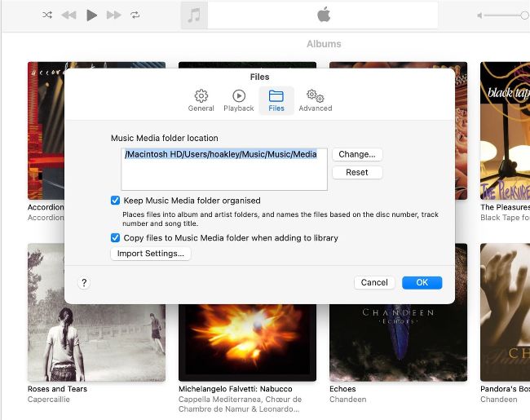Viewport: 530px width, 420px height.
Task: Open the Echoes album cover
Action: click(x=398, y=343)
